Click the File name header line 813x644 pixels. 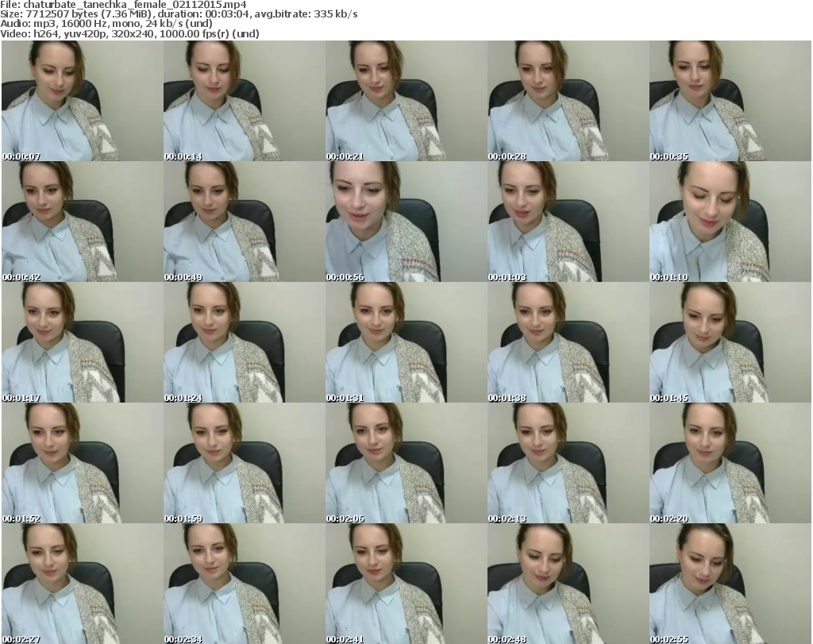point(123,5)
